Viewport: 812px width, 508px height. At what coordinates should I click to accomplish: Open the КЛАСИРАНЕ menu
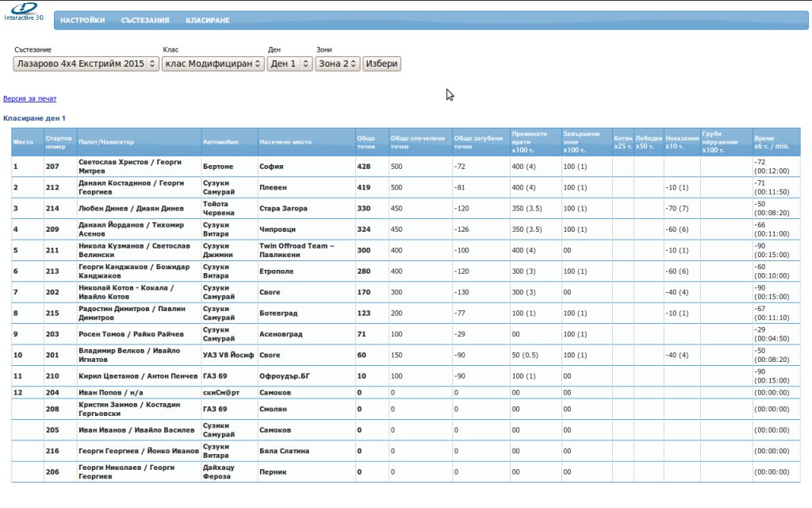point(208,21)
